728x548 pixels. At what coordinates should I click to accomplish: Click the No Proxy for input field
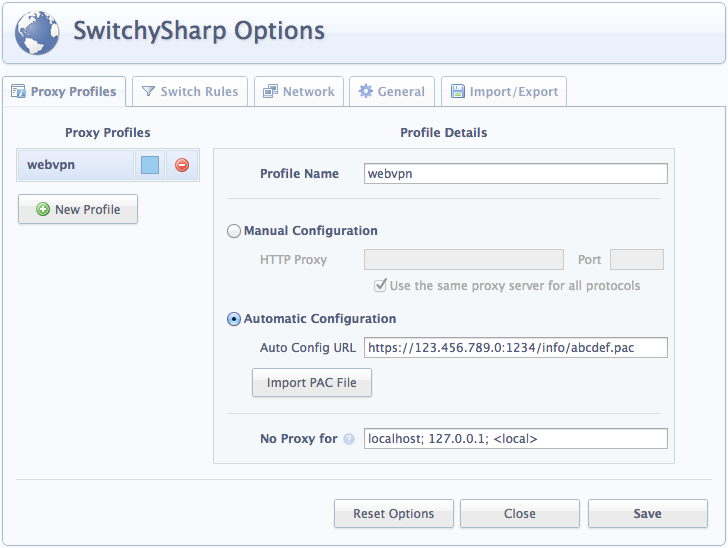point(516,439)
